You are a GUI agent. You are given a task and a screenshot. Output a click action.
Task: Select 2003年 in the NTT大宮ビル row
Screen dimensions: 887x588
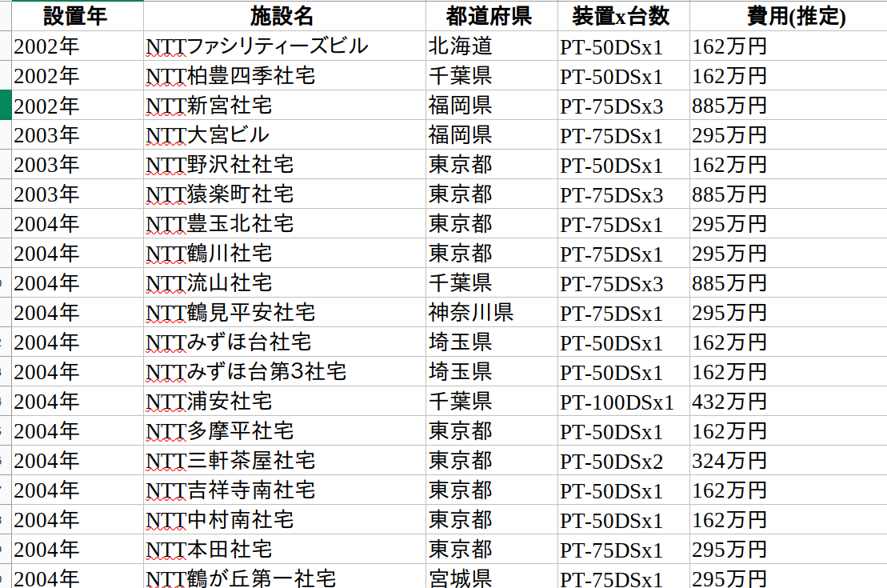click(77, 134)
